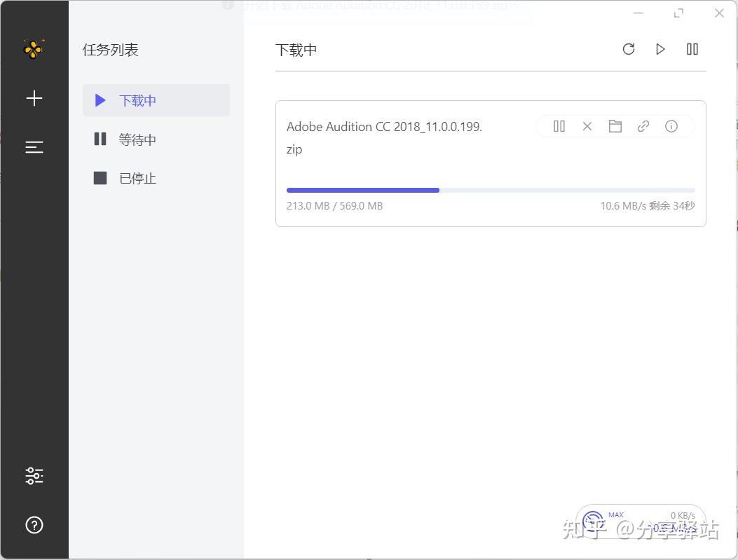Close the Motrix window

pyautogui.click(x=719, y=13)
